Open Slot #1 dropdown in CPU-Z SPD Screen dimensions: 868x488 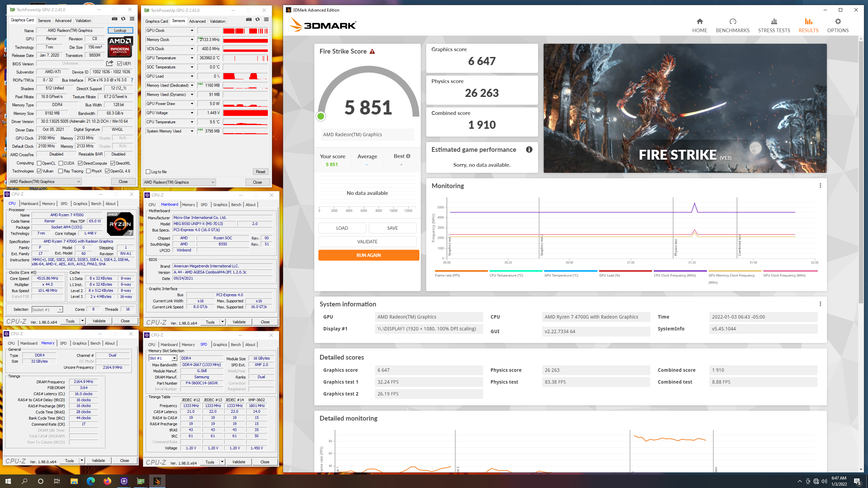(x=163, y=358)
